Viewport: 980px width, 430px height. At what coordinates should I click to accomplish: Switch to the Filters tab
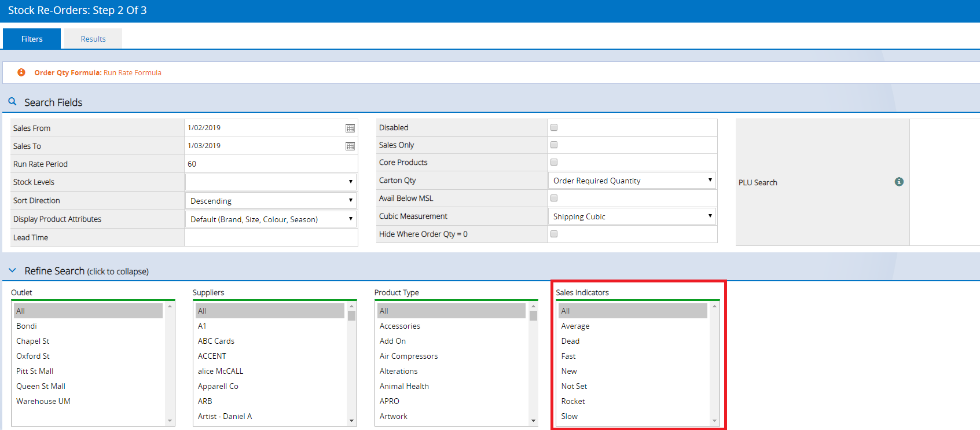tap(32, 39)
